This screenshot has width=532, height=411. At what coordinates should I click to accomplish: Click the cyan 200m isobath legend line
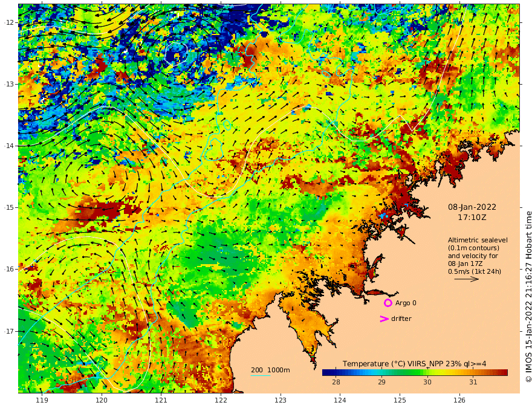(261, 375)
